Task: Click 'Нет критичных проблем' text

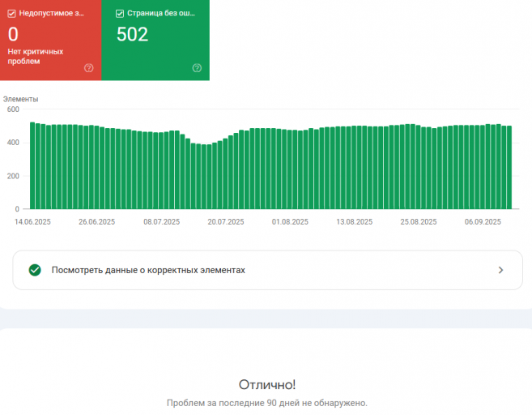Action: (36, 57)
